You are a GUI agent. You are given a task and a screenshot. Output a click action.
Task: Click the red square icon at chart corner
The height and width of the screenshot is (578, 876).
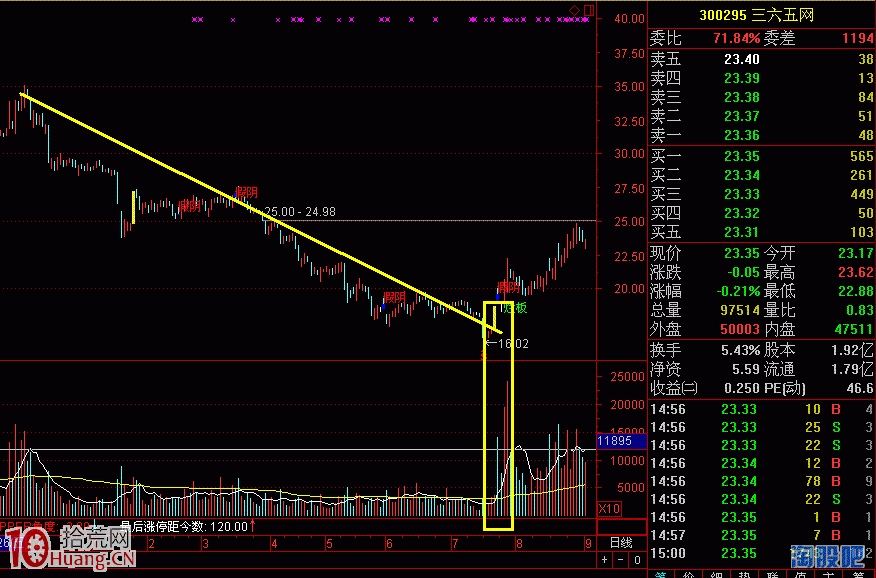(x=589, y=10)
